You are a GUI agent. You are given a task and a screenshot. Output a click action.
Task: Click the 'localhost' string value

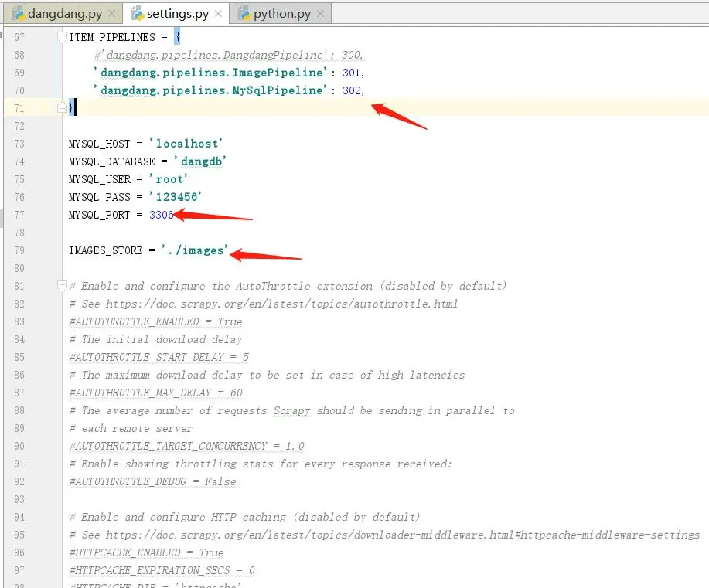(186, 144)
